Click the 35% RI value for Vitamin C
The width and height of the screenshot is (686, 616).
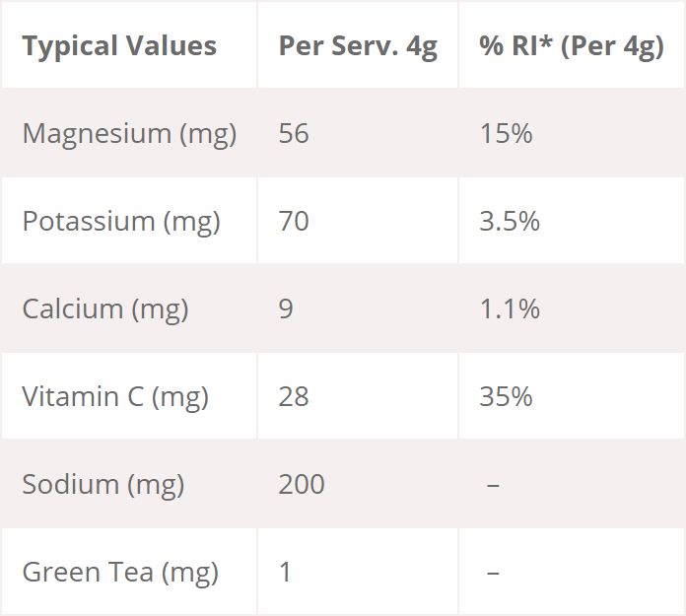[x=506, y=397]
